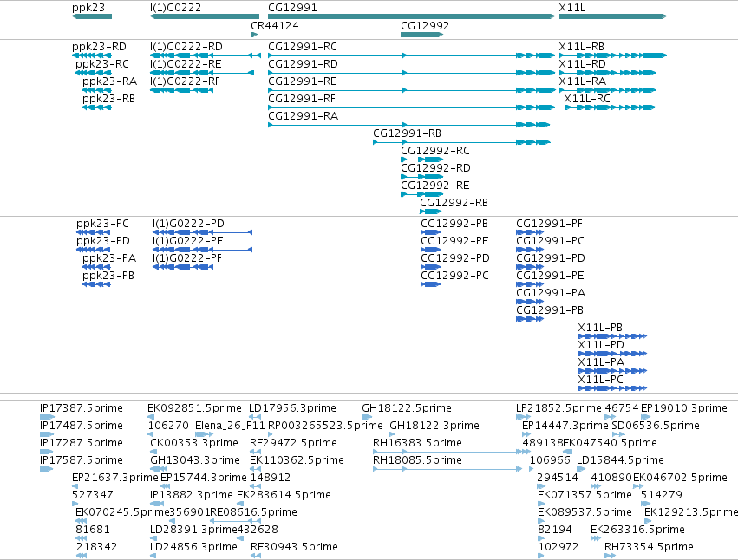
Task: Pick protein CG12991-PC
Action: (530, 250)
